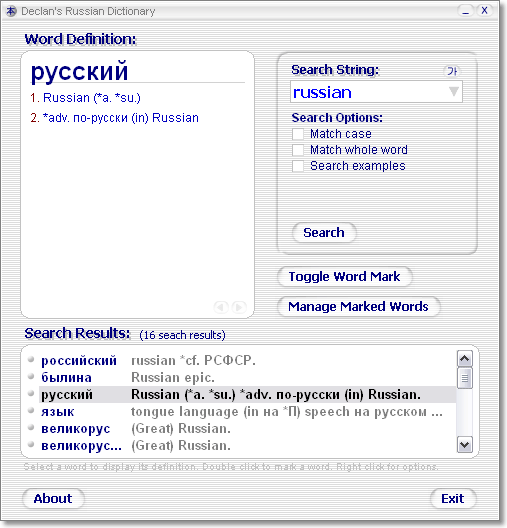Check the Search examples box

point(298,166)
